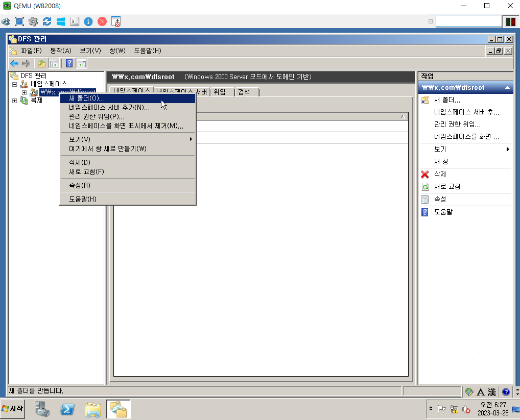Open the 창(W) menu
520x420 pixels.
point(117,51)
